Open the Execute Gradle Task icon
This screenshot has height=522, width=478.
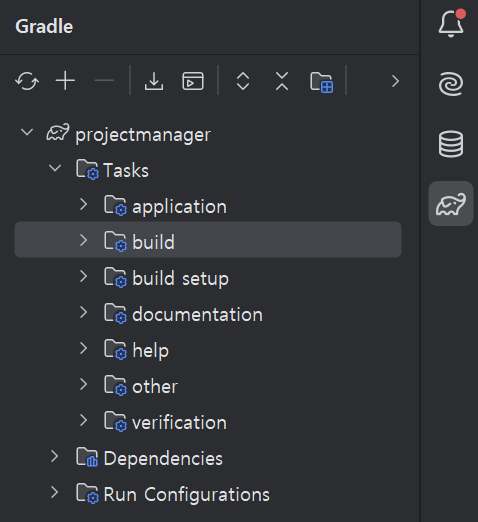coord(193,81)
